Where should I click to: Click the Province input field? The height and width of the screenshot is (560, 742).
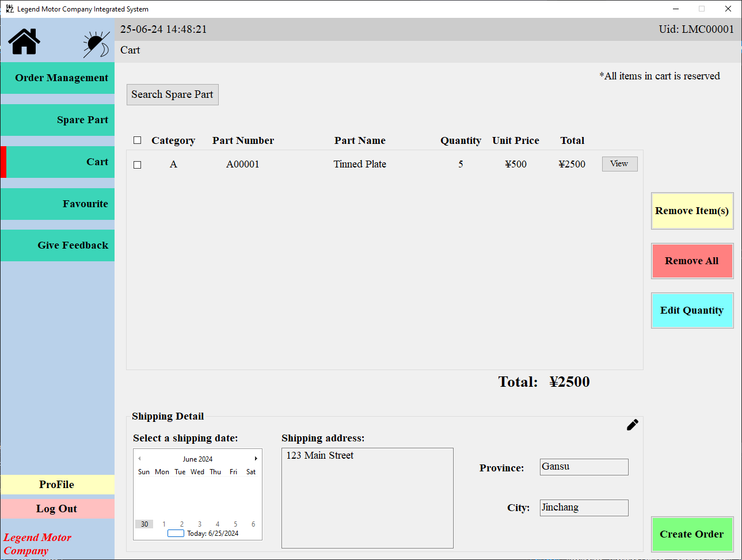[584, 467]
